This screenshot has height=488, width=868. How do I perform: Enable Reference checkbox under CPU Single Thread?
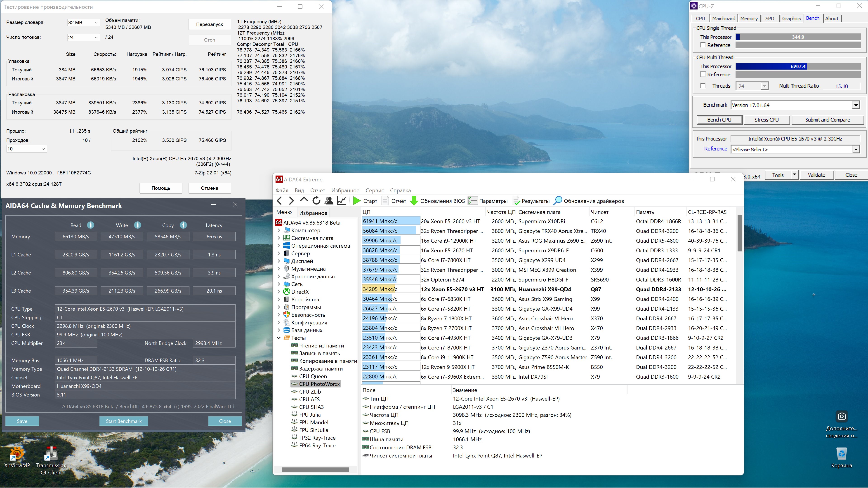point(703,45)
